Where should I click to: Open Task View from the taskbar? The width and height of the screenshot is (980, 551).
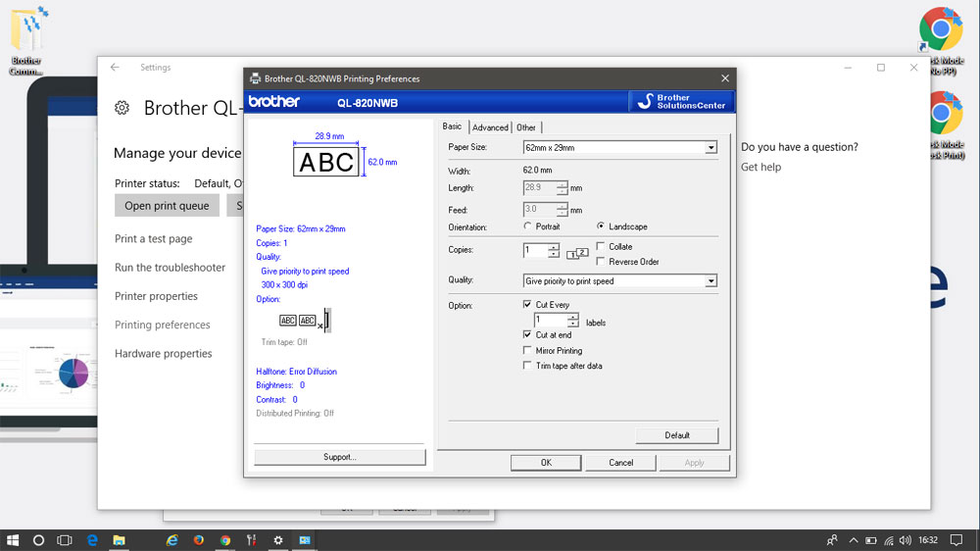[65, 540]
